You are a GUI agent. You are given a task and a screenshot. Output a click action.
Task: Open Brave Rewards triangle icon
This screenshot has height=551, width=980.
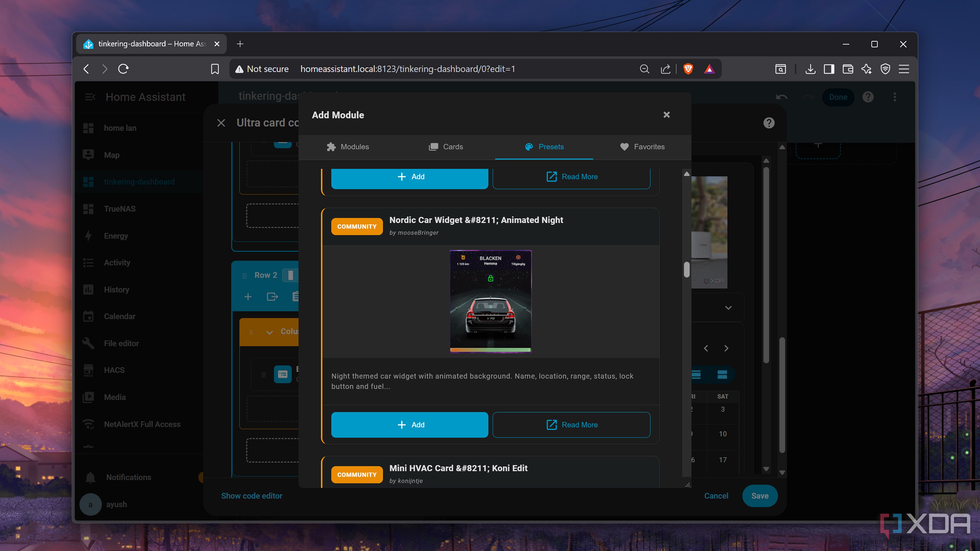coord(709,69)
